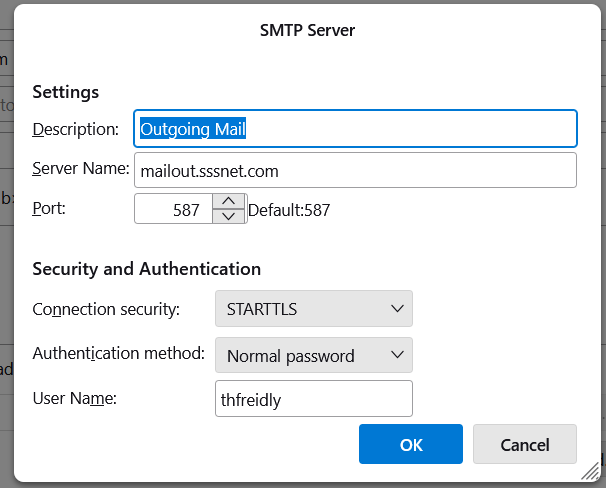606x488 pixels.
Task: Click the SMTP Server dialog title
Action: 307,31
